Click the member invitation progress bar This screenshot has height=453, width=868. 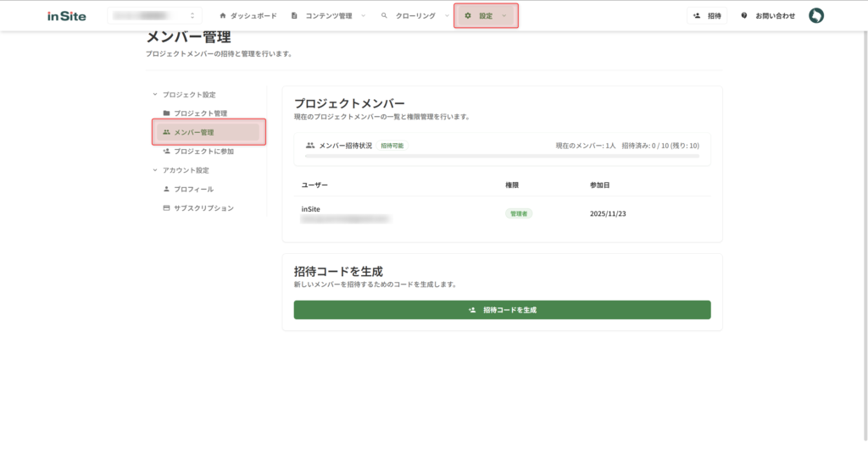[x=502, y=157]
